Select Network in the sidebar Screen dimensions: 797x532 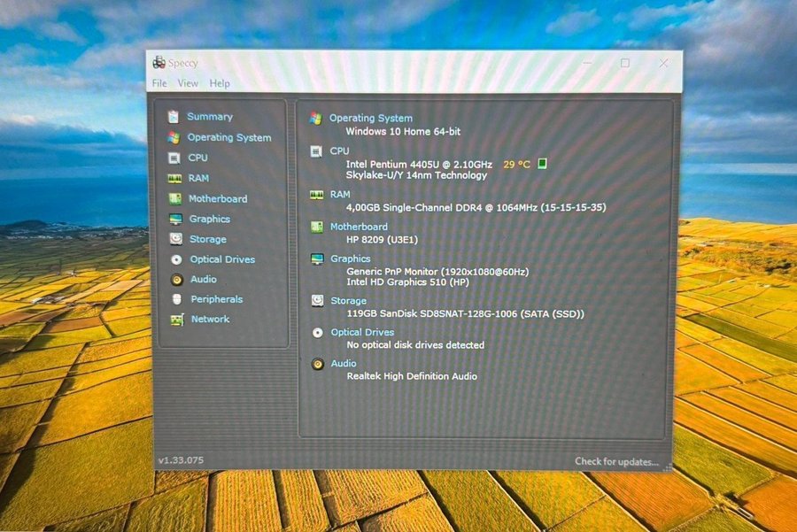[x=210, y=319]
